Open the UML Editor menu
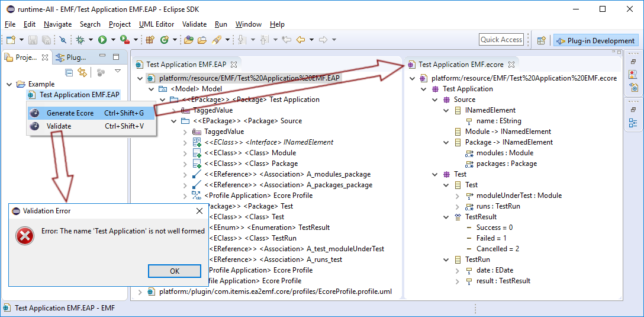 [x=156, y=24]
